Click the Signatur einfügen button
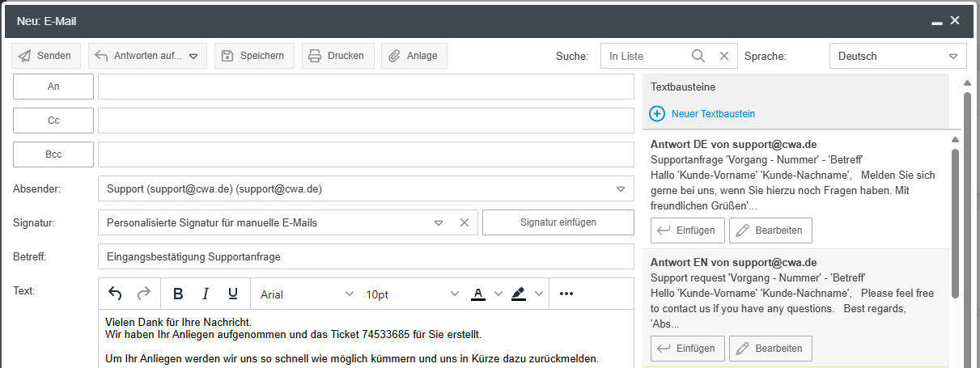 pyautogui.click(x=558, y=222)
